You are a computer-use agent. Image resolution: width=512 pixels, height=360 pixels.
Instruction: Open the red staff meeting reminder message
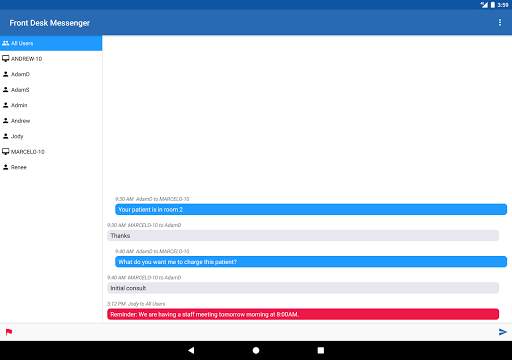pos(303,314)
